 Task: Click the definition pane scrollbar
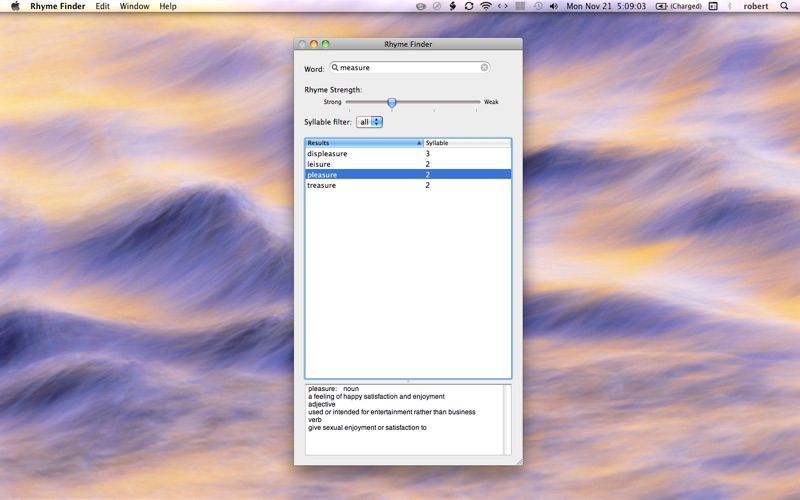click(x=507, y=419)
